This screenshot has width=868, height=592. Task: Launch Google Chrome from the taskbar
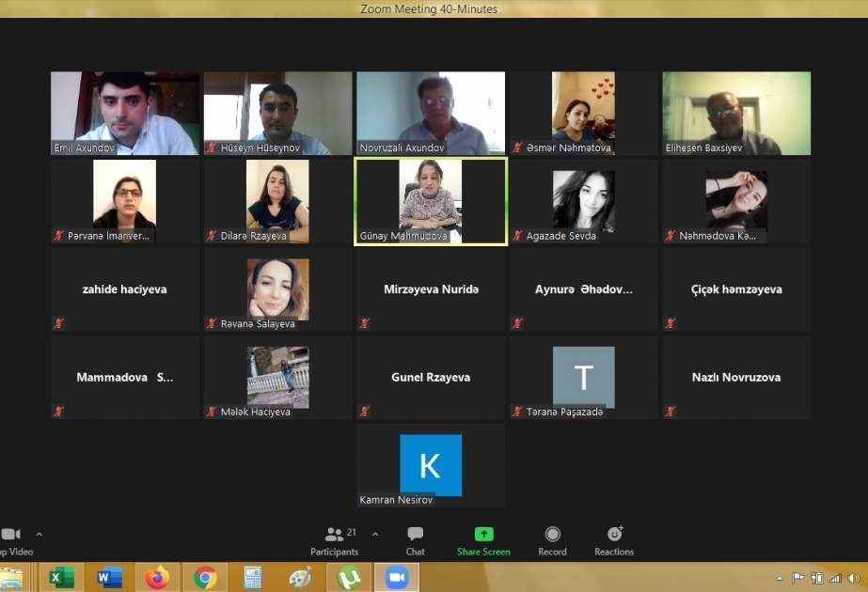pos(205,578)
